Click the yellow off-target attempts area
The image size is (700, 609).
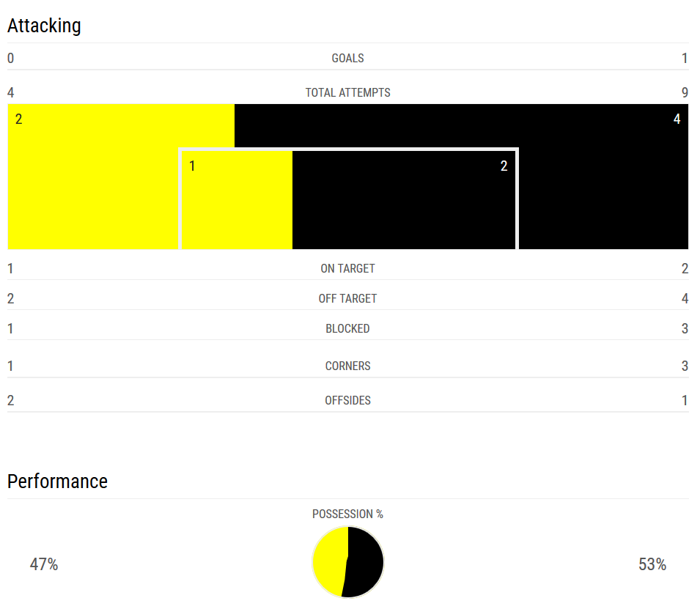94,177
